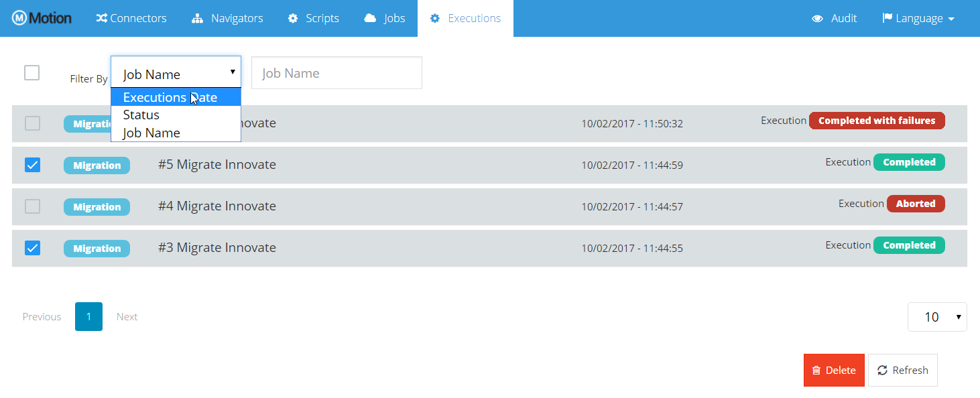Click Migration badge of #4 row
This screenshot has width=980, height=398.
coord(97,207)
